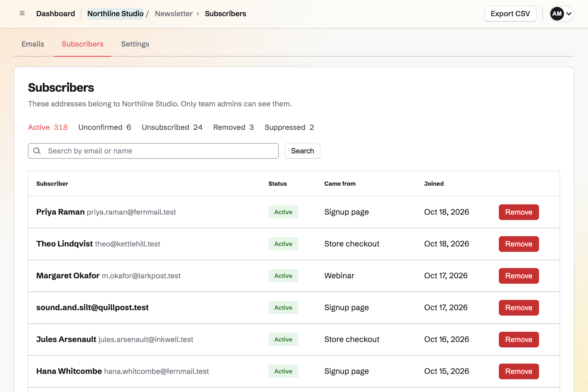The image size is (588, 392).
Task: Filter by Unsubscribed 24 subscribers
Action: pyautogui.click(x=172, y=127)
